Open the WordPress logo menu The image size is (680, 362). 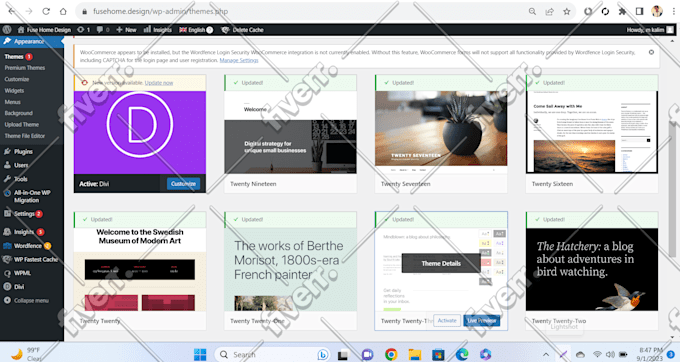pos(7,29)
